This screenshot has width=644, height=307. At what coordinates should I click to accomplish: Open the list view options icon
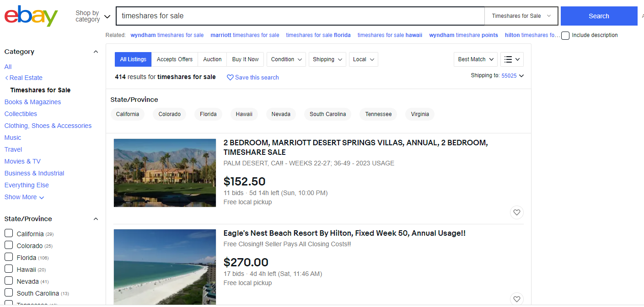pos(512,59)
